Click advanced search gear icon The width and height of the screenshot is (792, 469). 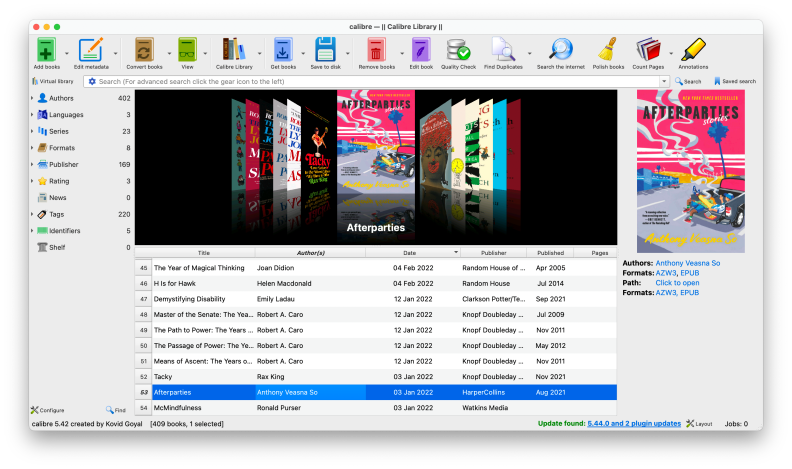pyautogui.click(x=92, y=81)
